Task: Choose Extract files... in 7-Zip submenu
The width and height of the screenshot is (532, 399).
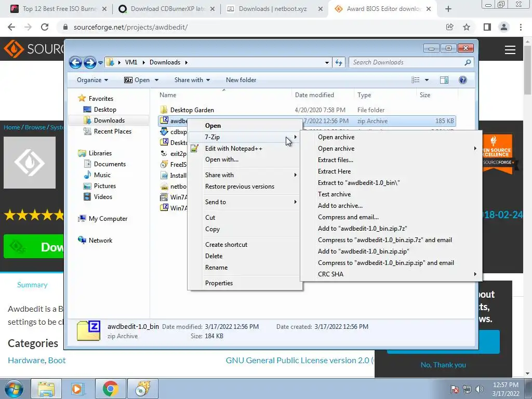Action: [x=391, y=160]
